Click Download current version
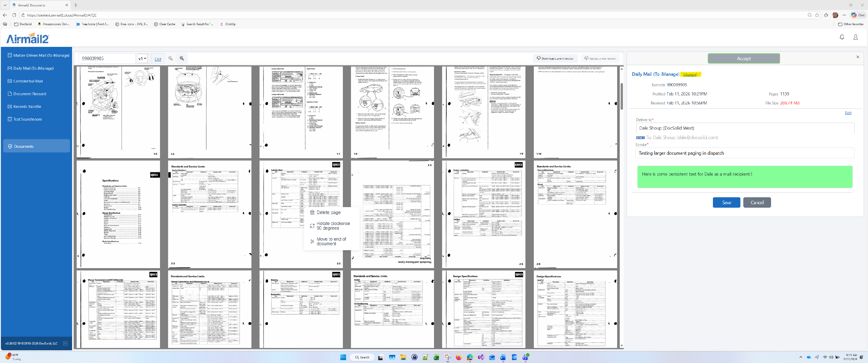Viewport: 868px width, 363px height. 555,59
